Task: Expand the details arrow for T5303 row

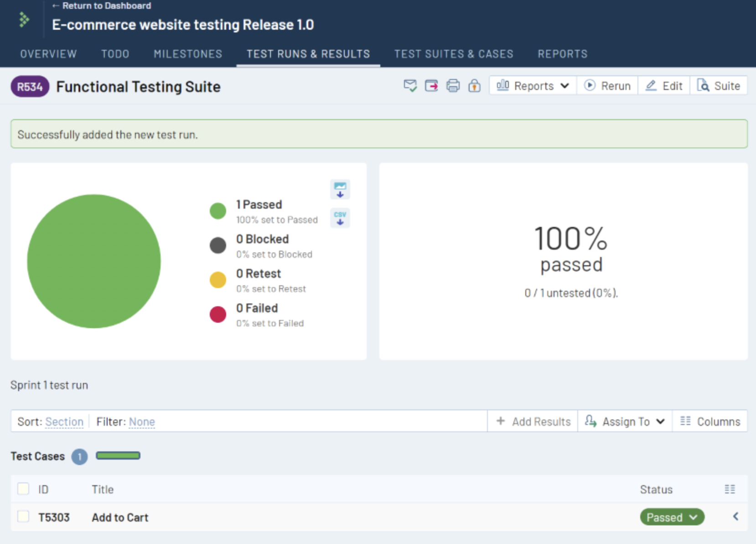Action: click(735, 517)
